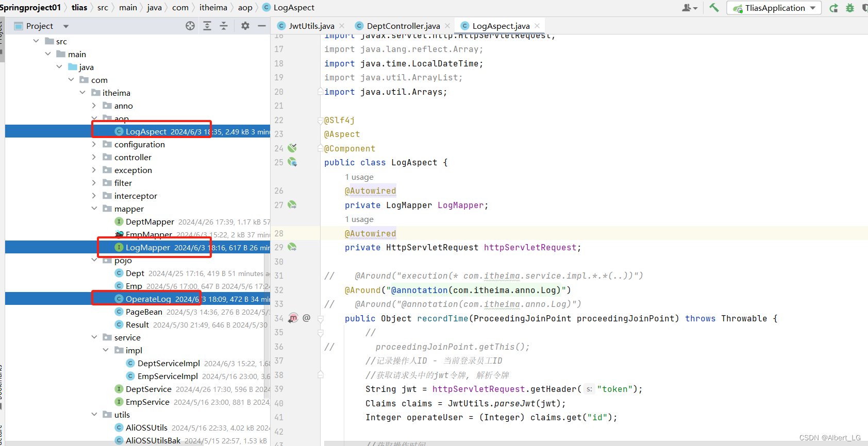This screenshot has height=446, width=868.
Task: Expand the filter package
Action: [94, 183]
